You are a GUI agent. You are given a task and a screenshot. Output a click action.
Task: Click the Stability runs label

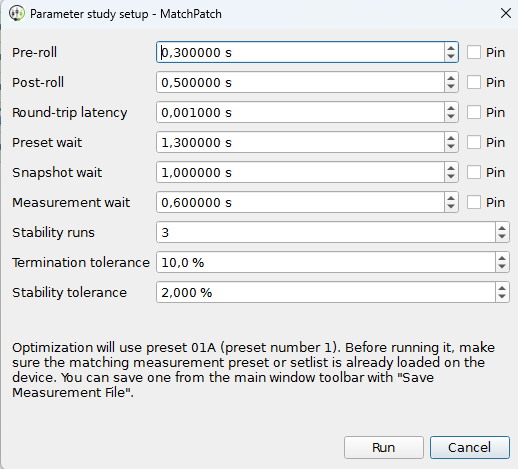(53, 233)
